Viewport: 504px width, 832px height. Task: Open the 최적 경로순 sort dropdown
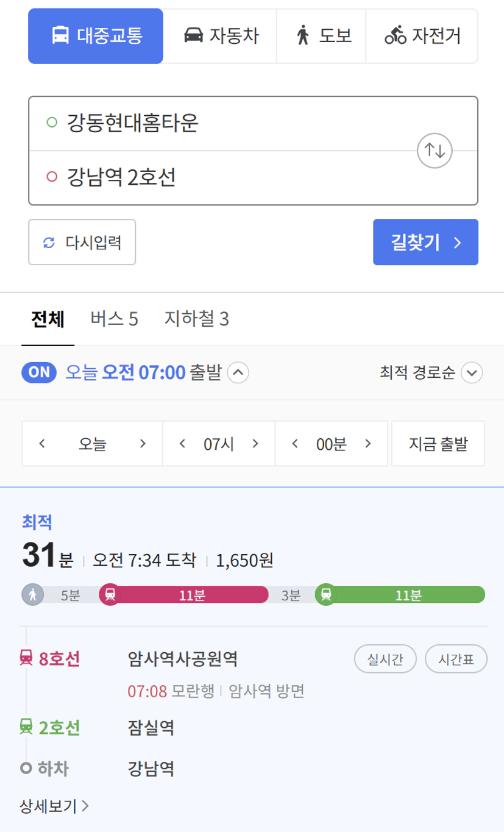pos(431,373)
